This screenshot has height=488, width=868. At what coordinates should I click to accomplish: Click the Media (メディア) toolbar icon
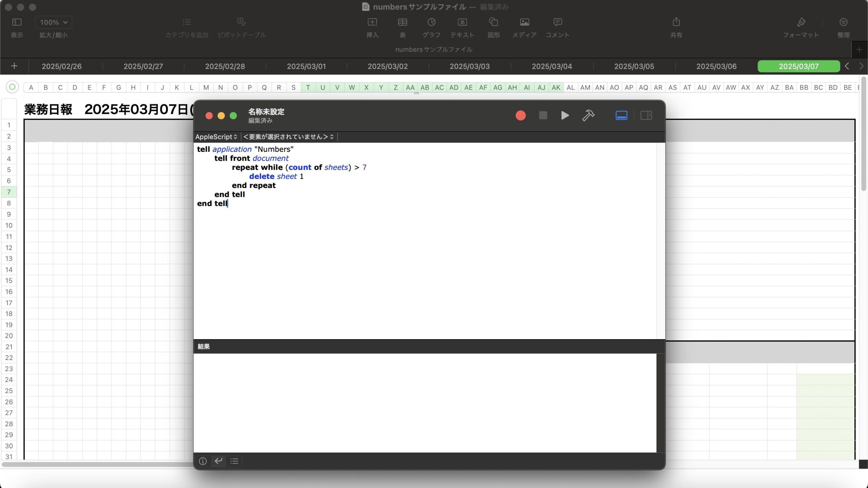point(525,22)
